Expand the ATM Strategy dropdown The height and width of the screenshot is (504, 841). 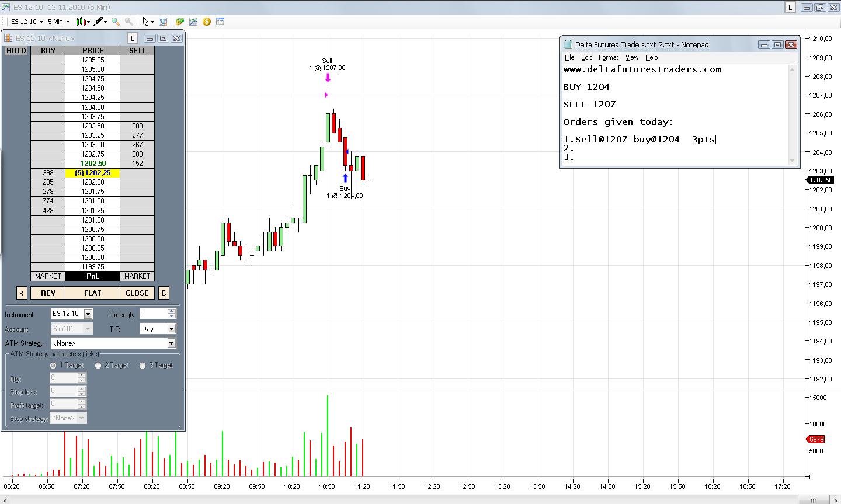click(171, 343)
